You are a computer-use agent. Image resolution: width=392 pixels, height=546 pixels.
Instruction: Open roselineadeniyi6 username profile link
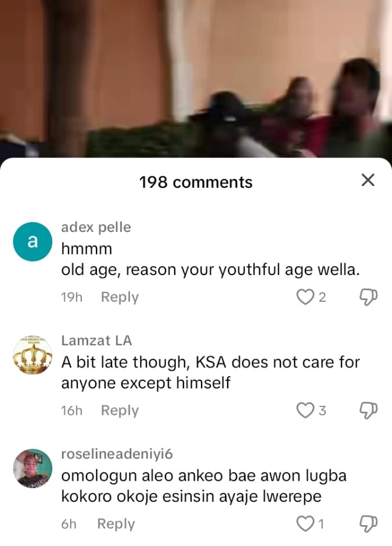pyautogui.click(x=117, y=454)
